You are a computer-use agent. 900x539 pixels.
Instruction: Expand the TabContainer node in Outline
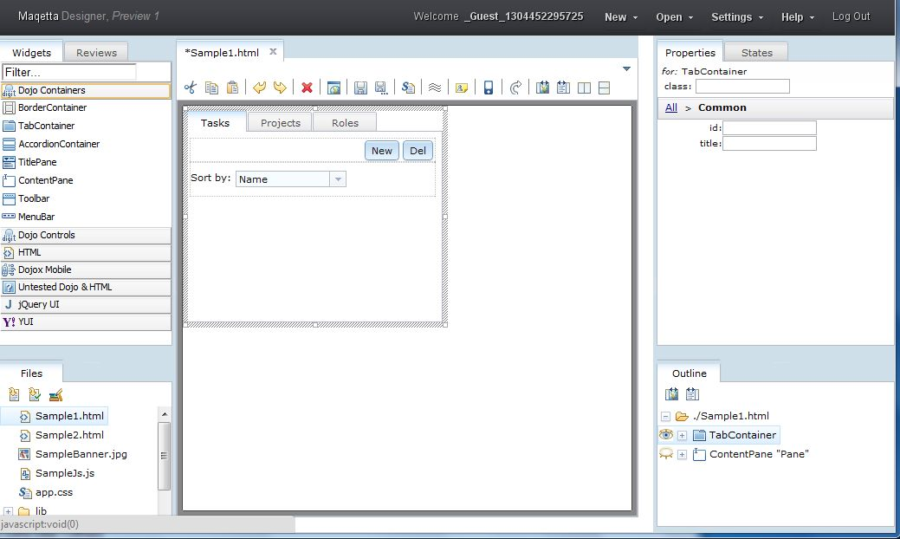(x=682, y=435)
